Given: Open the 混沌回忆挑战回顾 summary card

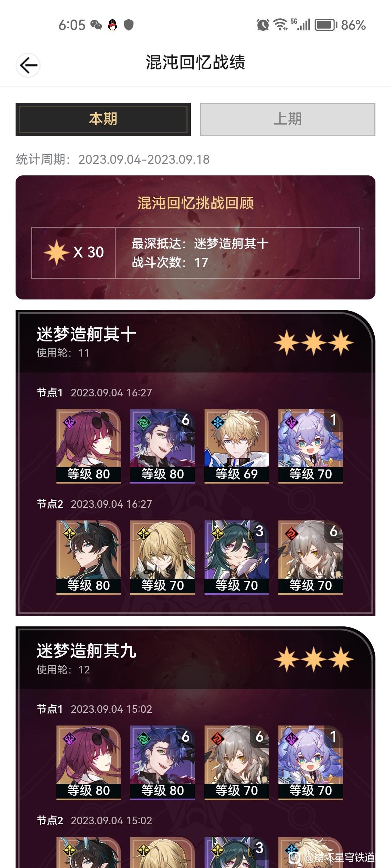Looking at the screenshot, I should 195,237.
